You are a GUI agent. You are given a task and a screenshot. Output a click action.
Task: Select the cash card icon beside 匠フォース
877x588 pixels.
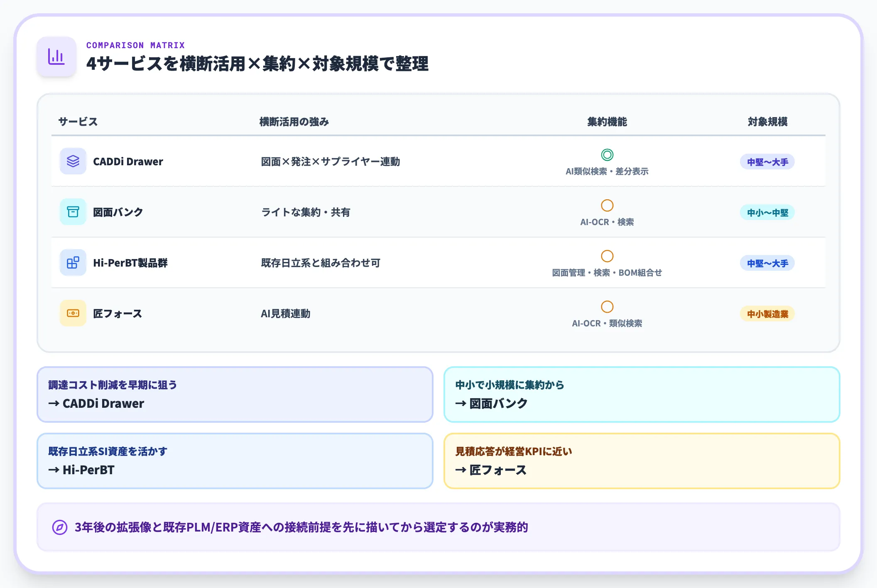tap(73, 313)
